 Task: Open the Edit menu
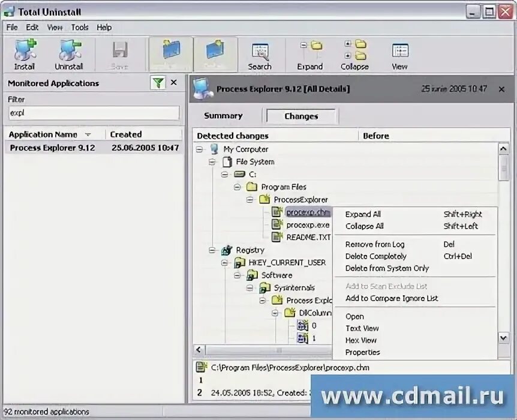coord(32,28)
